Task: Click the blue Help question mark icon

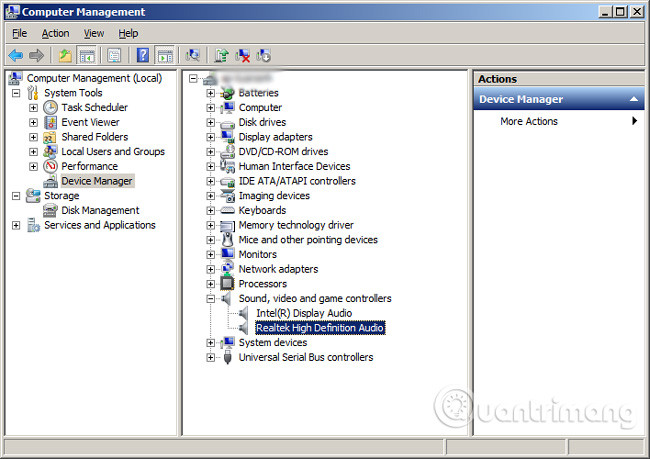Action: [143, 55]
